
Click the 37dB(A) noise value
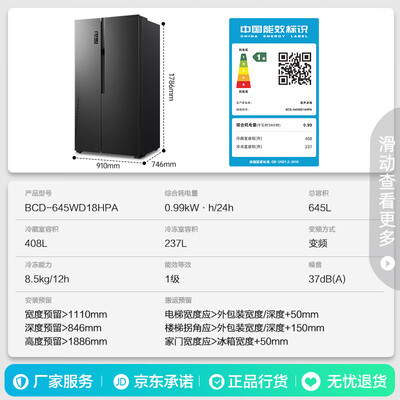[327, 279]
